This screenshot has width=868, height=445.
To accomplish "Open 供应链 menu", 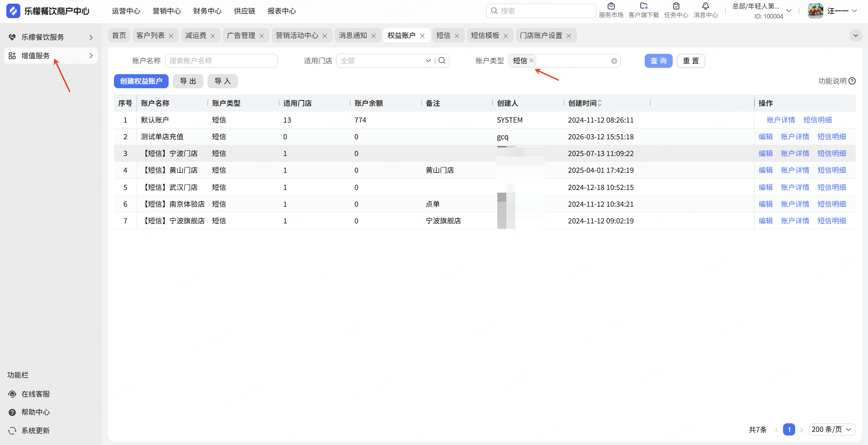I will coord(245,11).
